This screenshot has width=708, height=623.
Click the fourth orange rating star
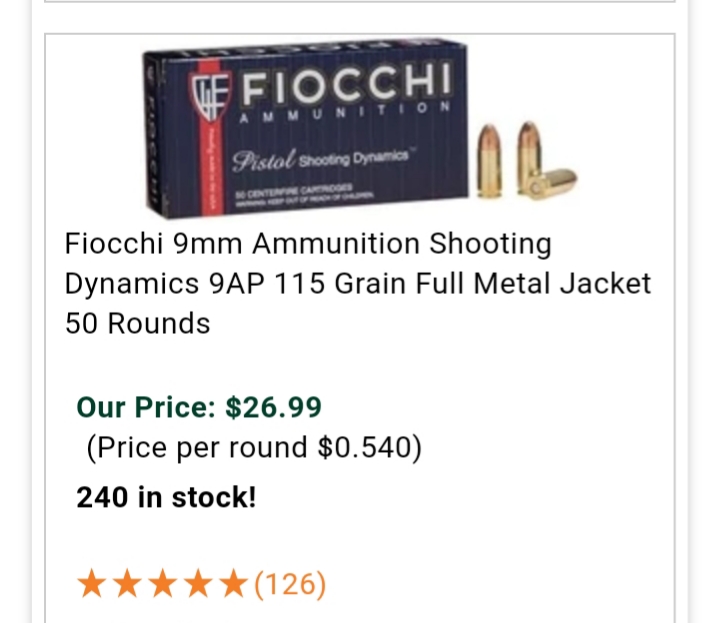pyautogui.click(x=199, y=584)
